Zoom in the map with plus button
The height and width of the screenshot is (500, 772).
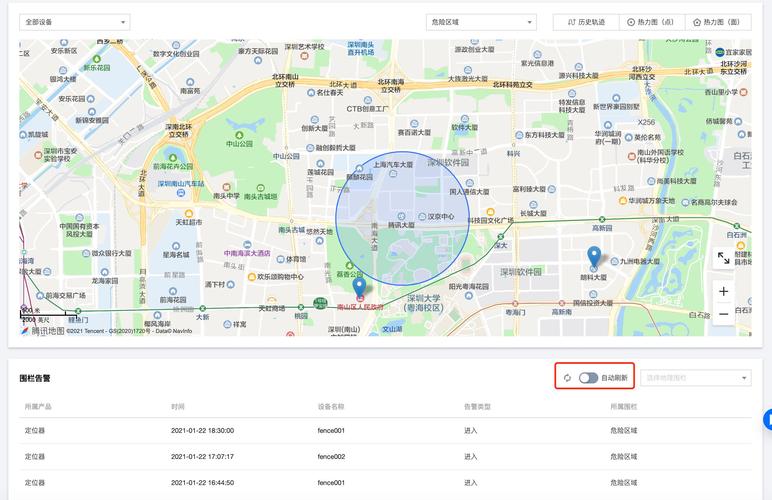(x=723, y=291)
